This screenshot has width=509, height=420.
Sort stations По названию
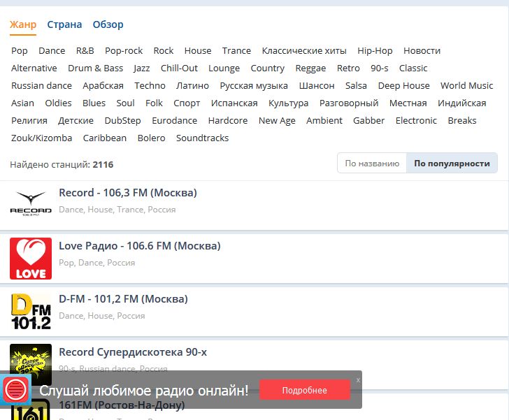pyautogui.click(x=372, y=164)
